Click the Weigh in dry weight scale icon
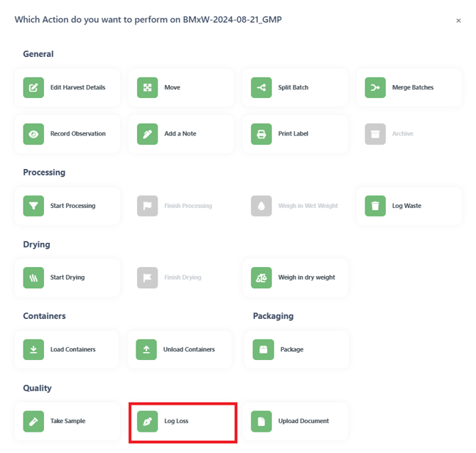 pyautogui.click(x=261, y=278)
